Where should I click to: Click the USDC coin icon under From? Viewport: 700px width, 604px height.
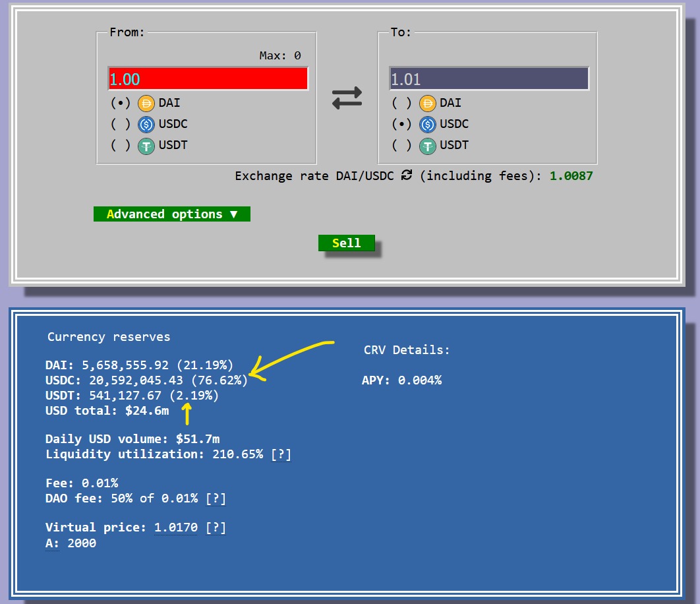[146, 125]
